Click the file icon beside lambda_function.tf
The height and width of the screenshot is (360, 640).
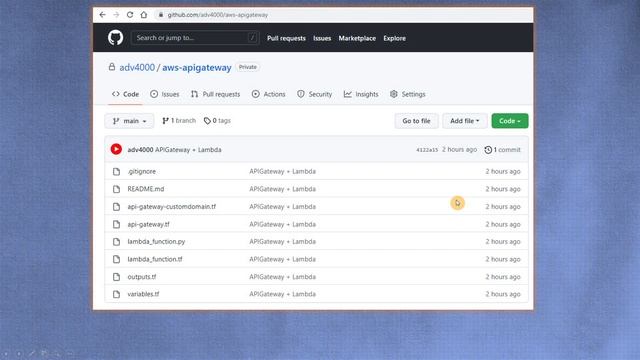pyautogui.click(x=116, y=259)
